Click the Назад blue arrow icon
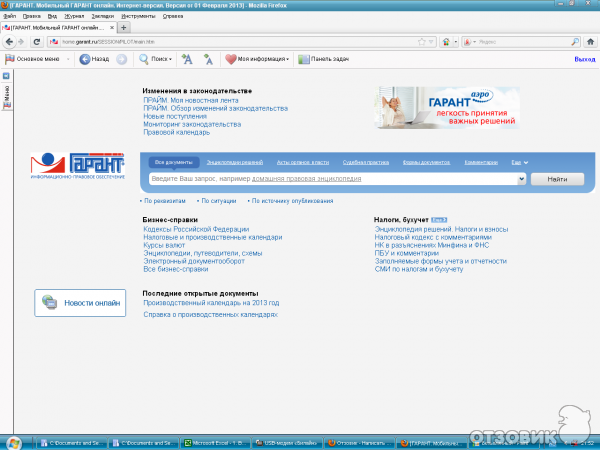Viewport: 600px width, 450px height. point(85,59)
